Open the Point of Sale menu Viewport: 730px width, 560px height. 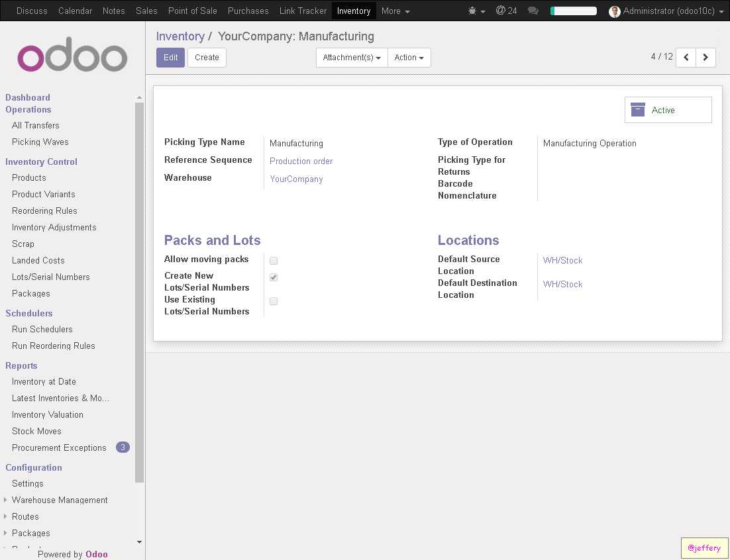click(192, 11)
